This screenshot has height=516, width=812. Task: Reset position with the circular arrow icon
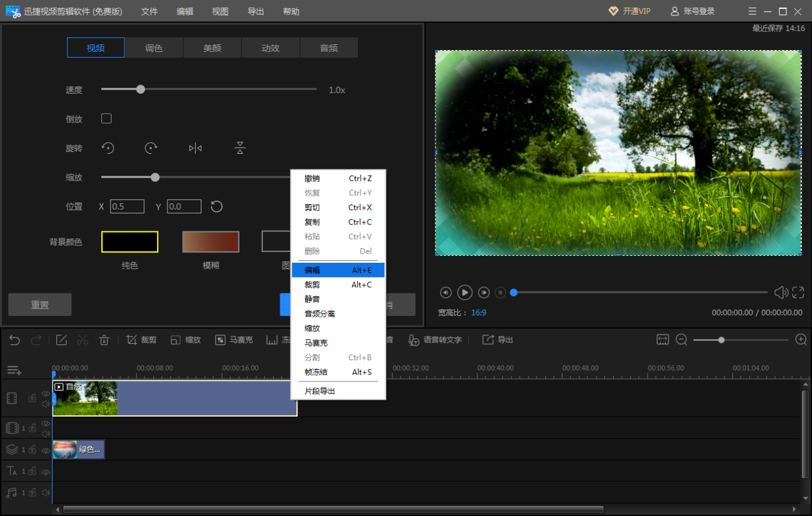coord(217,206)
